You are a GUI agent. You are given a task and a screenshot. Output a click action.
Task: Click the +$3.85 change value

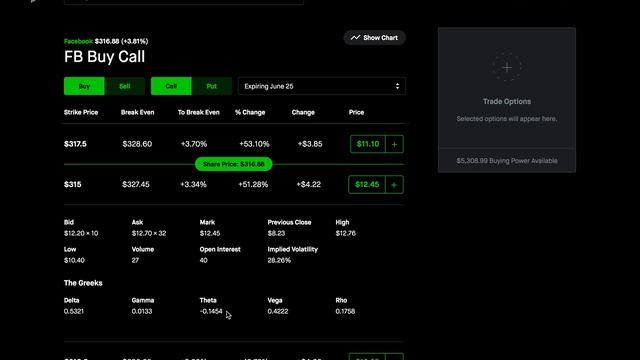310,144
